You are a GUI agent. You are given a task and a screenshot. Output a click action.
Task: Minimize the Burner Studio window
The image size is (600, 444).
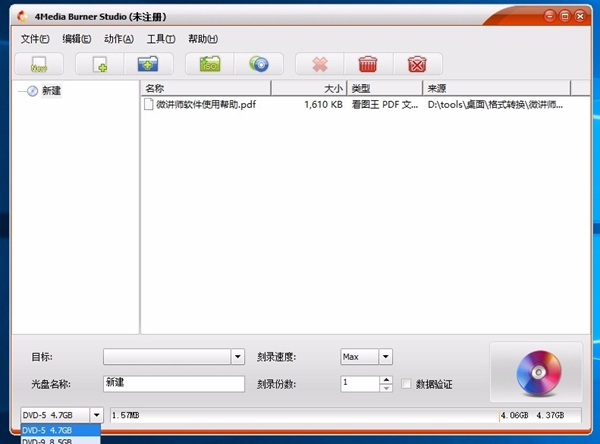[550, 16]
